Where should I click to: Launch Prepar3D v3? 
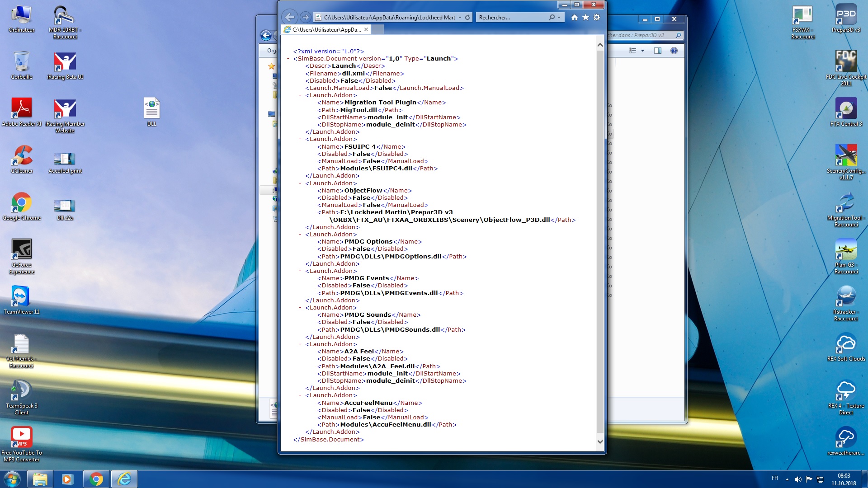(x=846, y=19)
